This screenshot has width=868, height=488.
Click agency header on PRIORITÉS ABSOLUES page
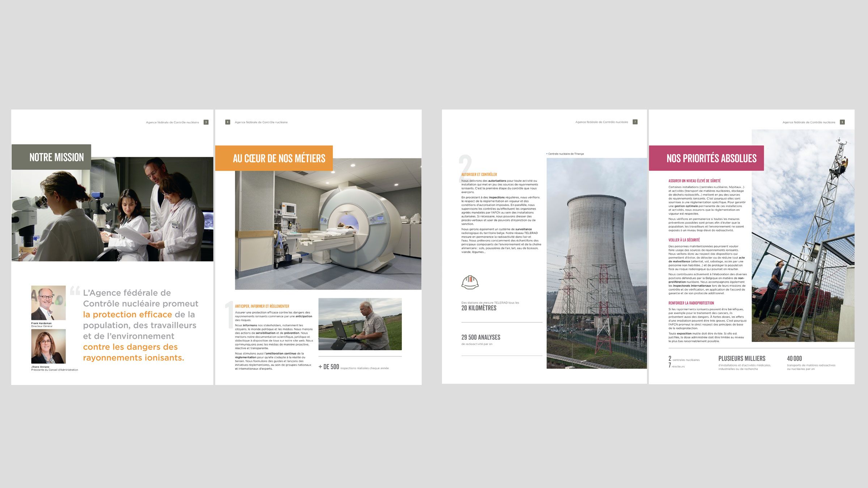tap(809, 122)
